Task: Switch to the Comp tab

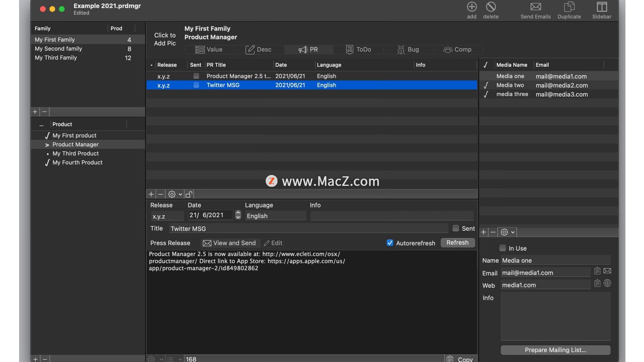Action: tap(458, 50)
